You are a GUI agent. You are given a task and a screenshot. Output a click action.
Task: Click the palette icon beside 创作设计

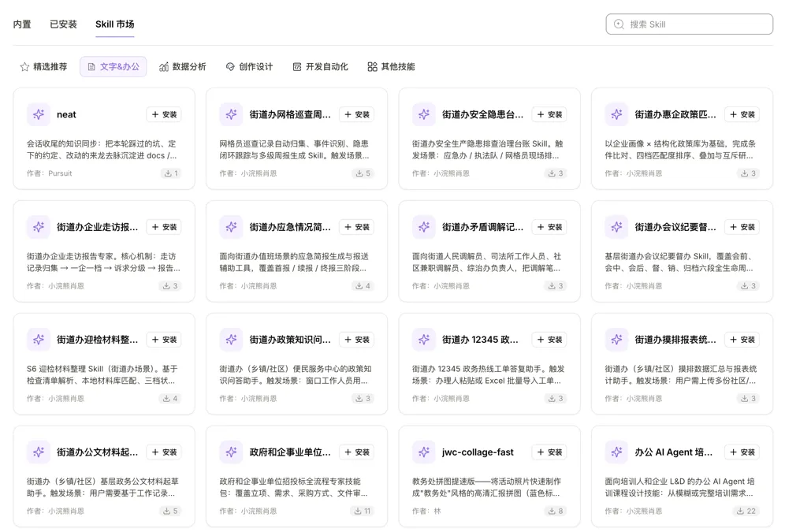[230, 66]
